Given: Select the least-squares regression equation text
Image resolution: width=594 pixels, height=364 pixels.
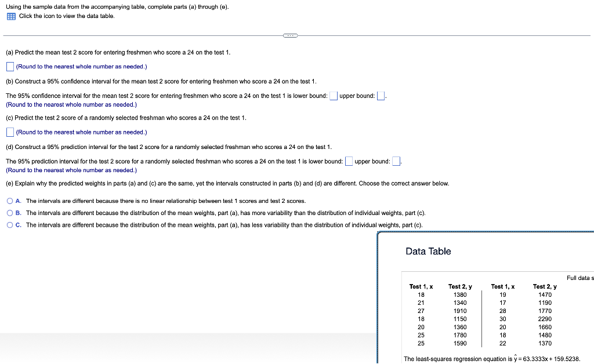Looking at the screenshot, I should click(x=493, y=358).
